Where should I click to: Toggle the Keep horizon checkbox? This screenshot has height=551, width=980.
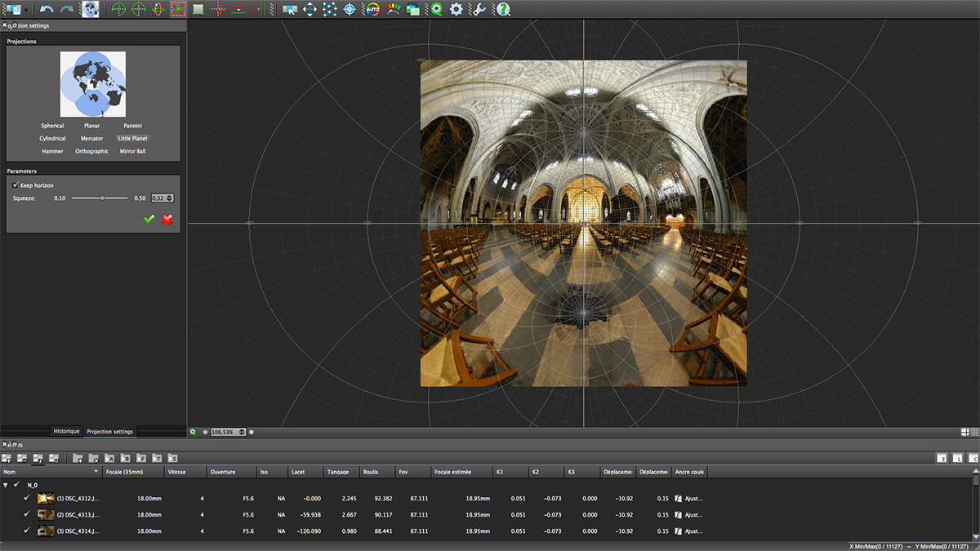pos(16,185)
